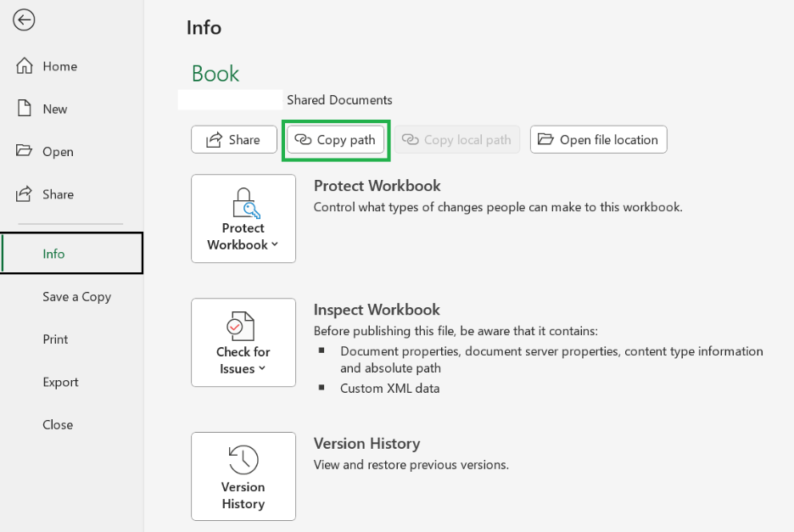This screenshot has width=794, height=532.
Task: Open the Export page
Action: (60, 382)
